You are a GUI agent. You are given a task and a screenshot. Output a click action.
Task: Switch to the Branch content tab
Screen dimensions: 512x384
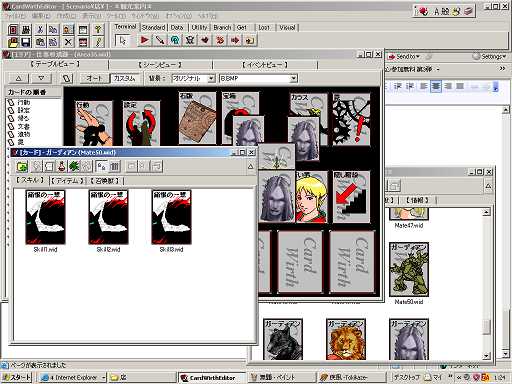click(222, 28)
